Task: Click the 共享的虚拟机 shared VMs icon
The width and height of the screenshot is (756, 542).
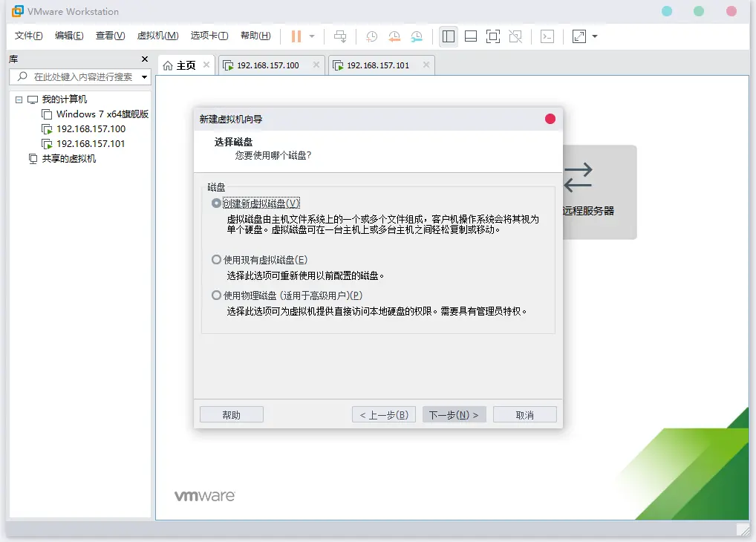Action: pos(33,159)
